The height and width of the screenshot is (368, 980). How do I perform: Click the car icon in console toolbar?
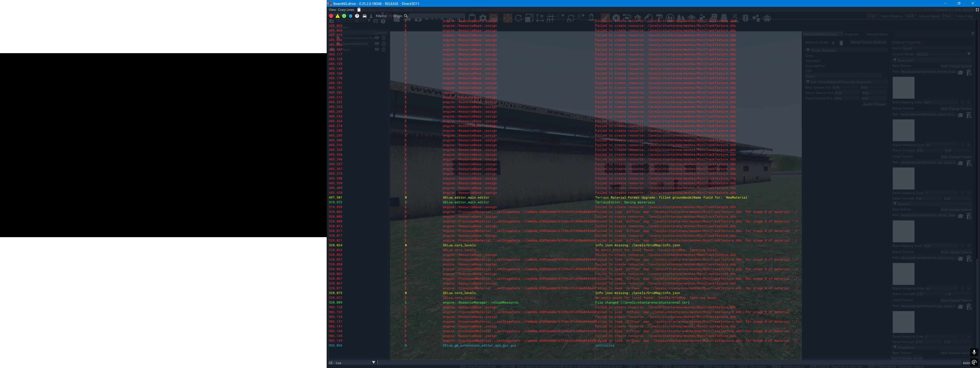364,16
